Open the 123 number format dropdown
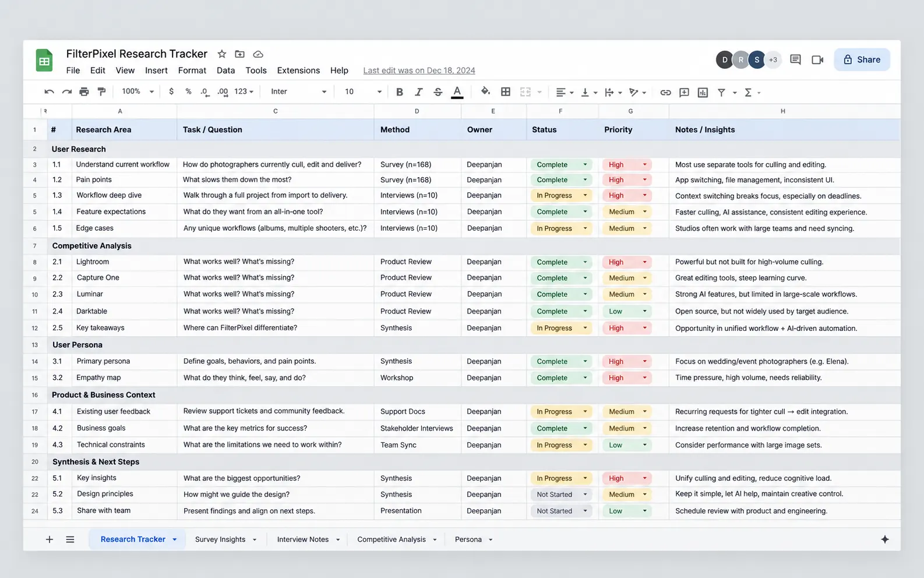 point(244,91)
